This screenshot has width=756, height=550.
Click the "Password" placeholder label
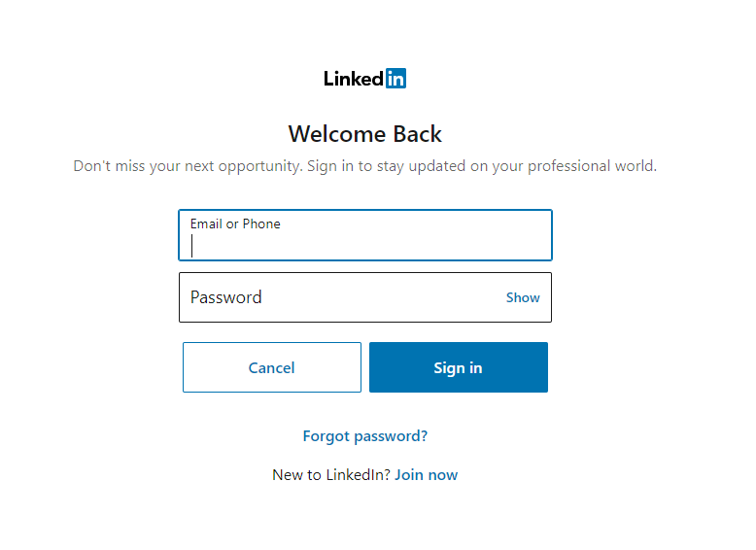226,297
